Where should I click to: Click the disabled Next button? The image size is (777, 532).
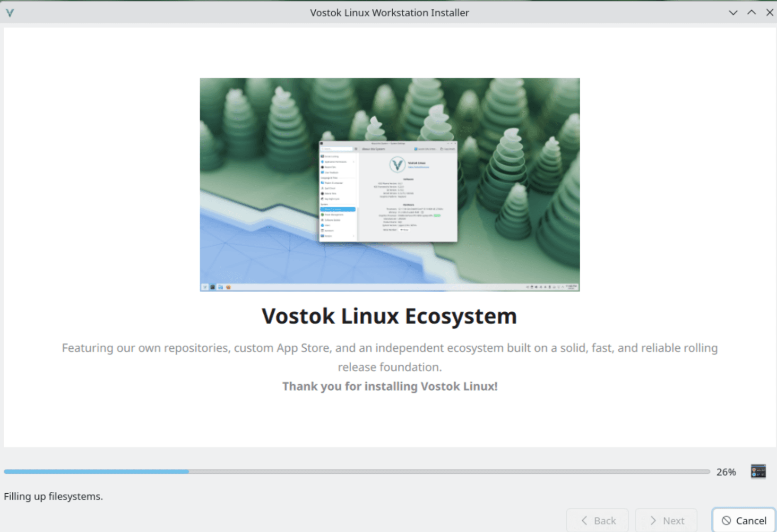666,520
